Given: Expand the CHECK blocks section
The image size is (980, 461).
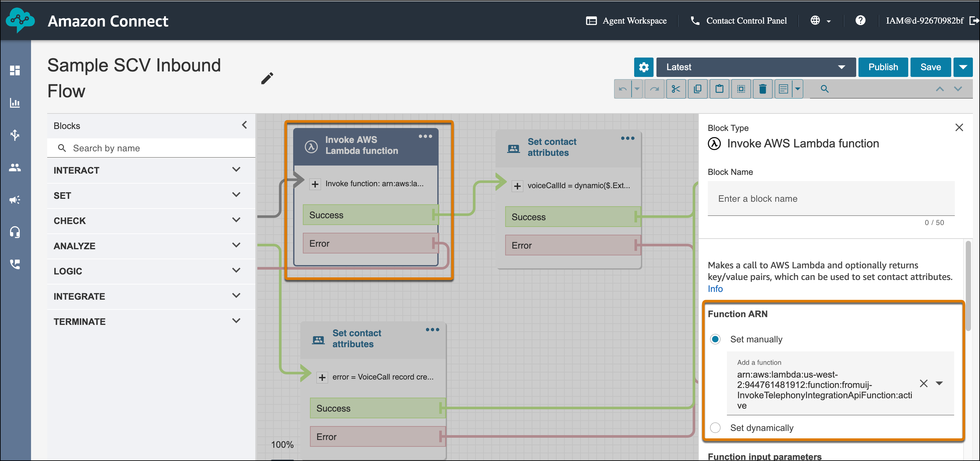Looking at the screenshot, I should pos(151,220).
